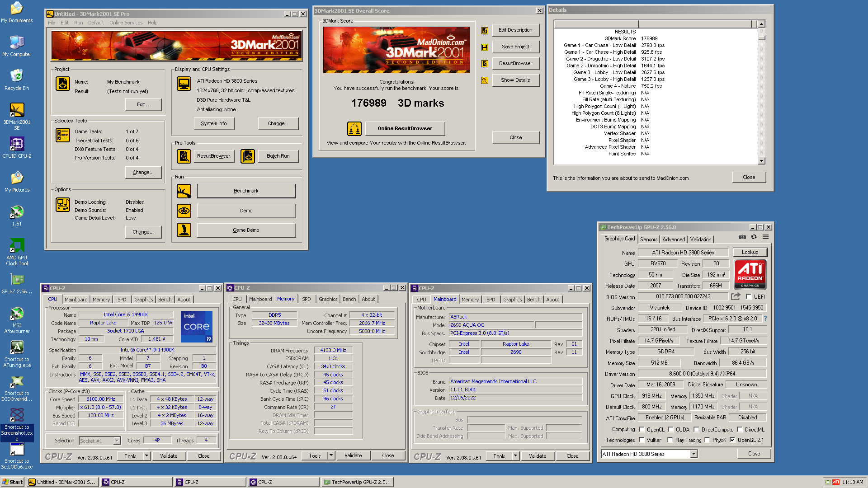This screenshot has width=868, height=488.
Task: Click ATI Radeon logo in GPU-Z
Action: coord(750,274)
